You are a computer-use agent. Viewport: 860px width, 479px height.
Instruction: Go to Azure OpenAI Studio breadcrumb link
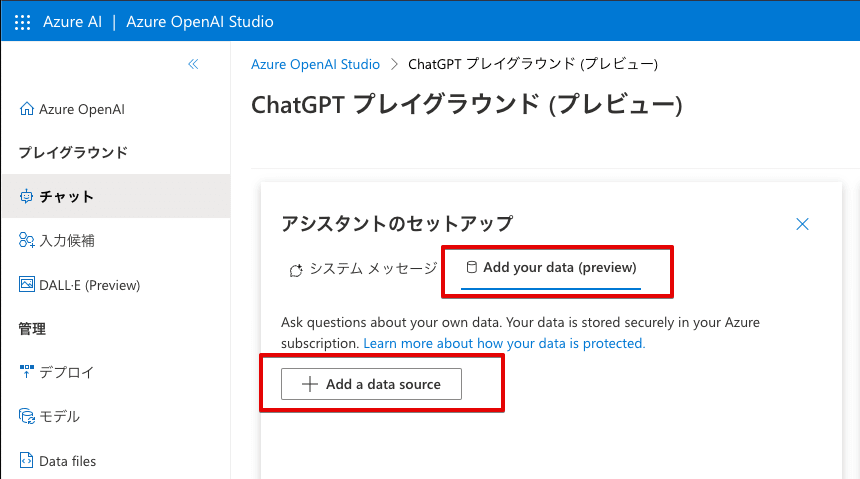click(x=315, y=64)
